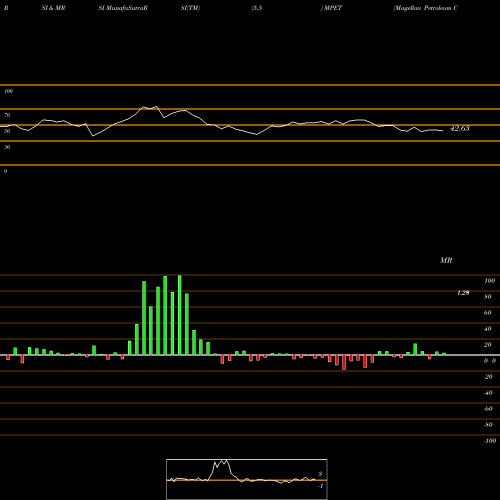Image resolution: width=500 pixels, height=500 pixels.
Task: Click the RSI value label 42.63
Action: click(x=460, y=128)
